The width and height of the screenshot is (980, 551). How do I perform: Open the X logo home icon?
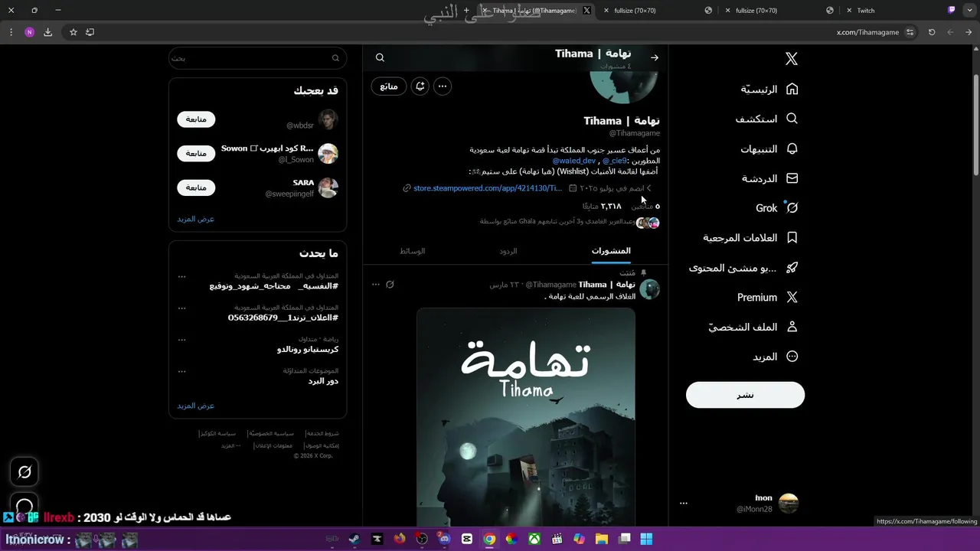point(792,59)
